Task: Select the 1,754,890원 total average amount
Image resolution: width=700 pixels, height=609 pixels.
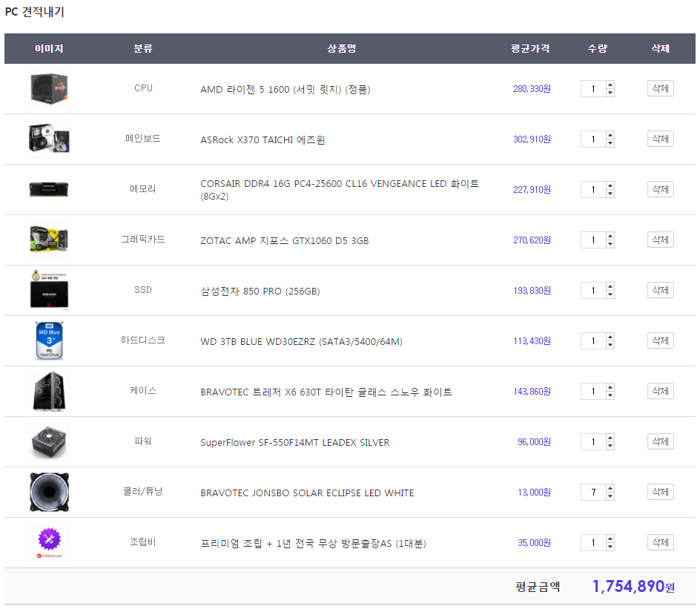Action: 633,586
